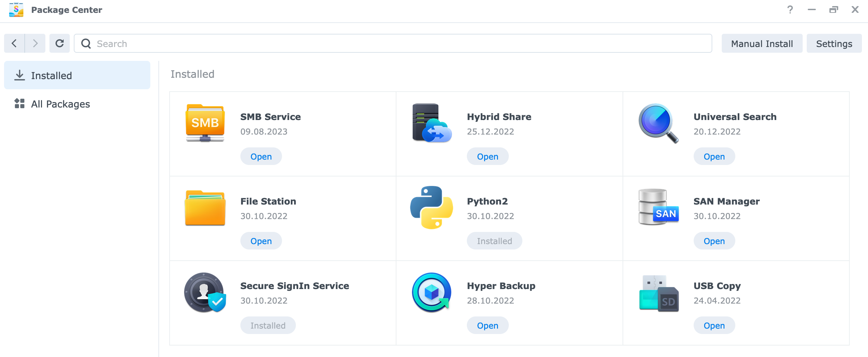Go forward with the right arrow button
This screenshot has width=868, height=357.
point(35,43)
